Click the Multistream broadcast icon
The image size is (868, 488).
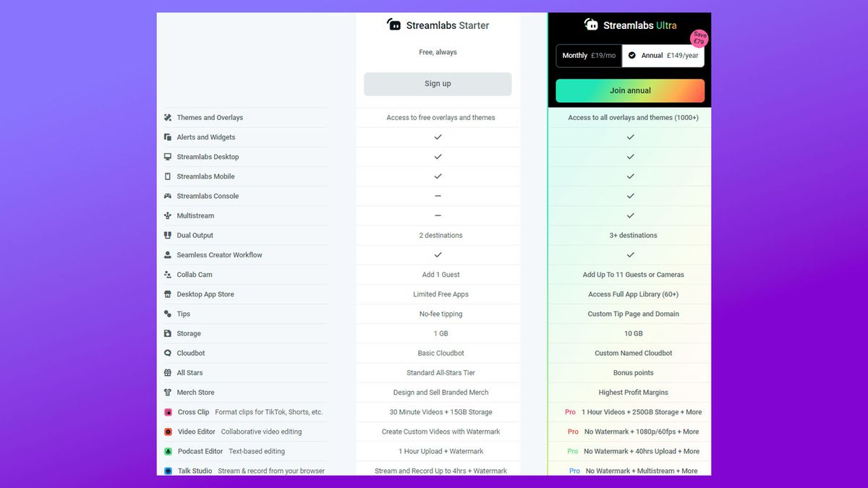coord(169,215)
